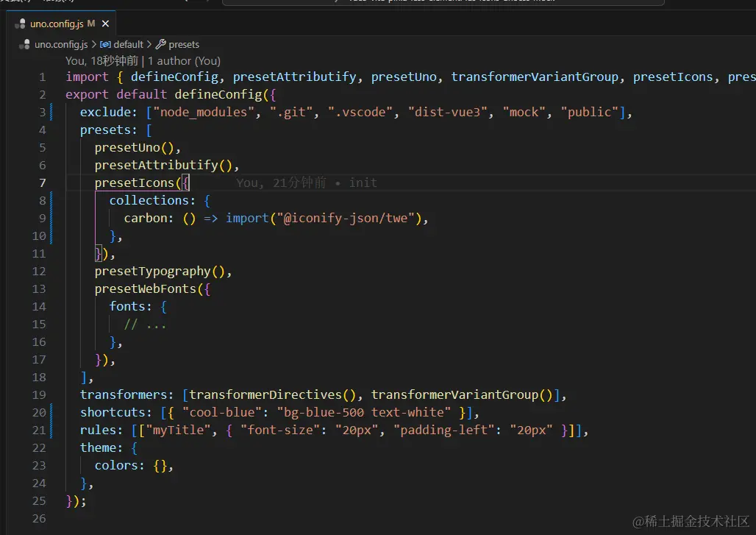Viewport: 756px width, 535px height.
Task: Click the file icon in the breadcrumb bar
Action: 24,44
